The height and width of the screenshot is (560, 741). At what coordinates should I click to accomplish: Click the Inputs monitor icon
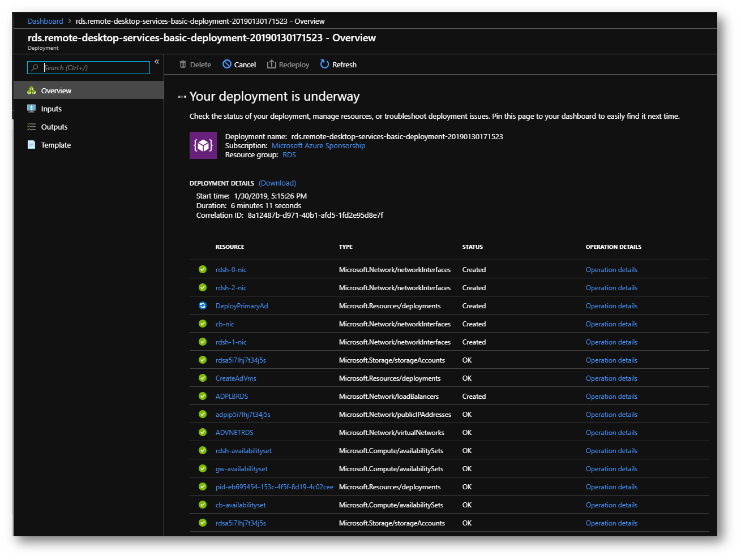coord(31,109)
